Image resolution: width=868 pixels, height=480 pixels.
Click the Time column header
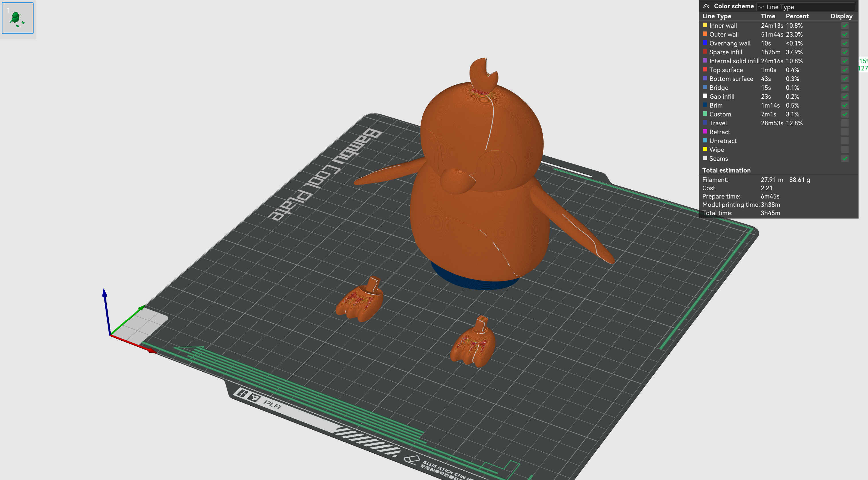768,16
